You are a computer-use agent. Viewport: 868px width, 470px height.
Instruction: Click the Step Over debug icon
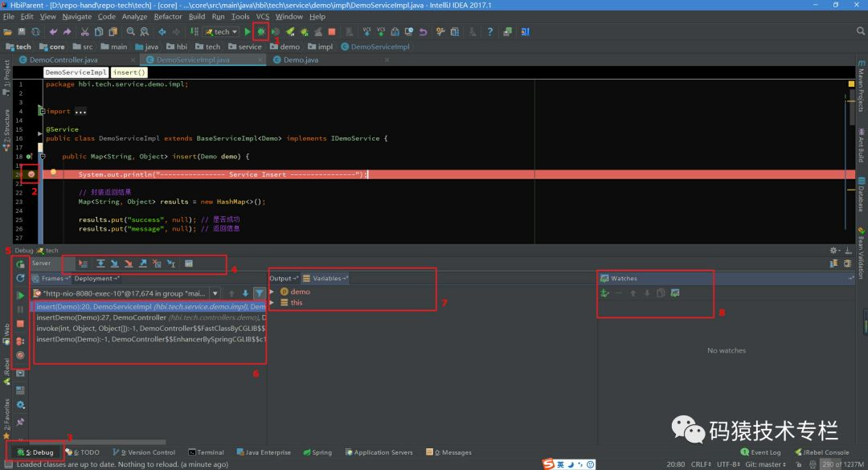100,264
